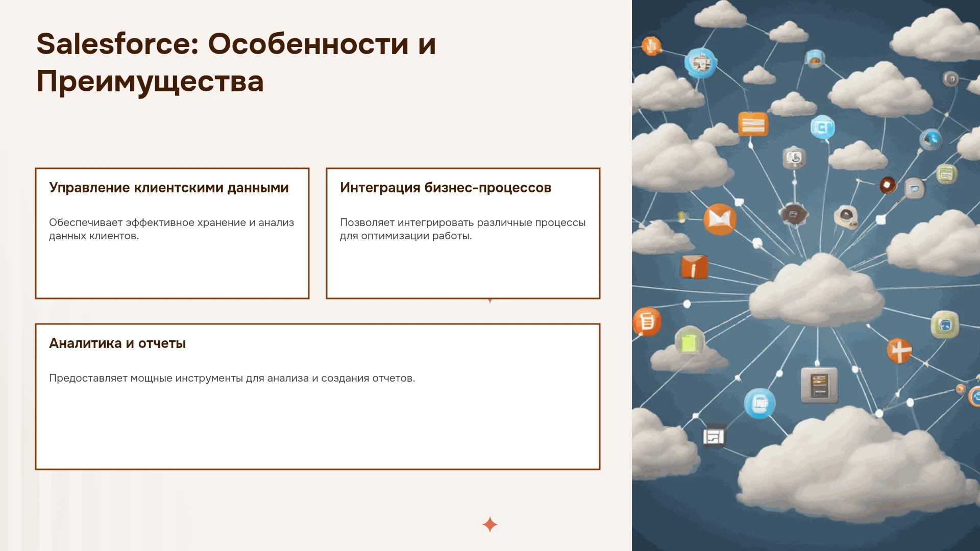980x551 pixels.
Task: Click the small arrow marker under Интеграция card
Action: coord(490,301)
